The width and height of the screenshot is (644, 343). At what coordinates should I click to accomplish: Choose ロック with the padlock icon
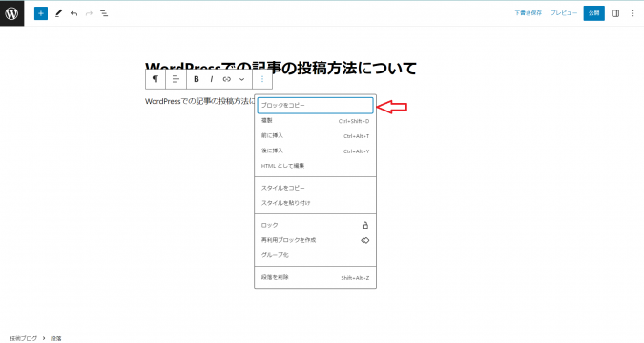315,225
